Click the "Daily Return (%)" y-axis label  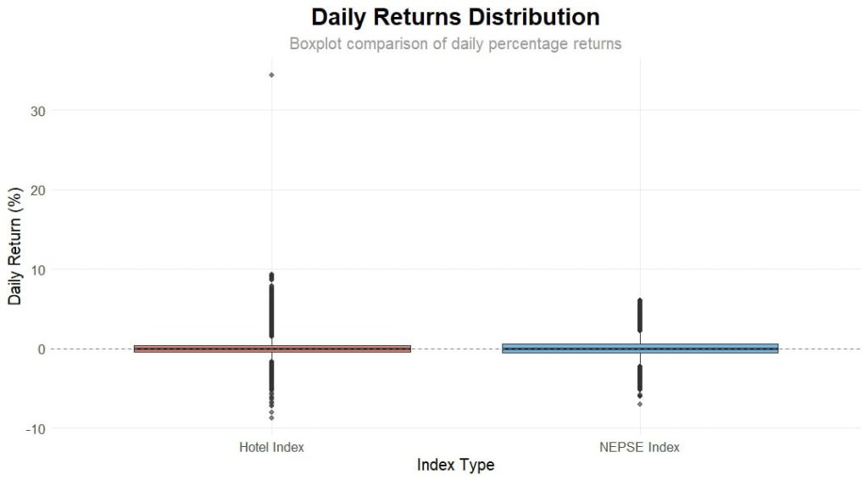[15, 245]
